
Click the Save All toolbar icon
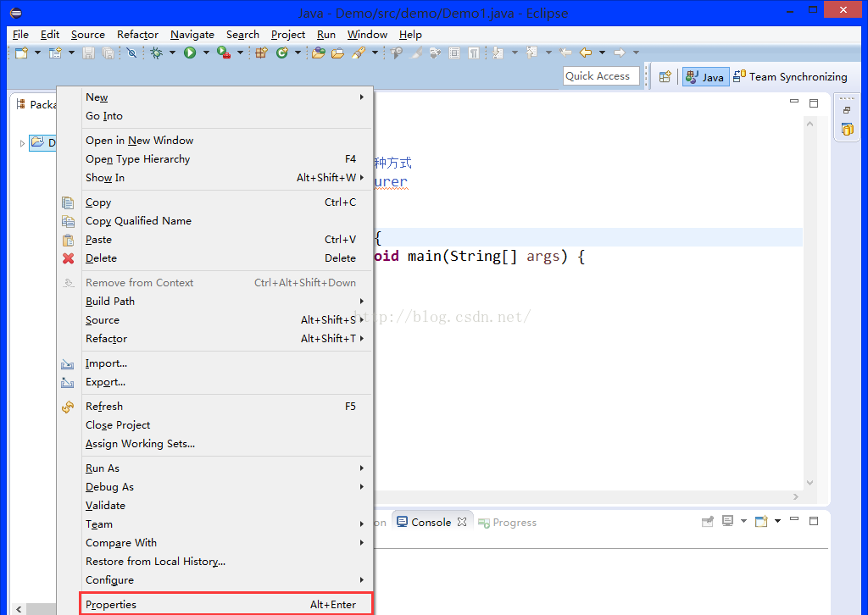pos(108,53)
